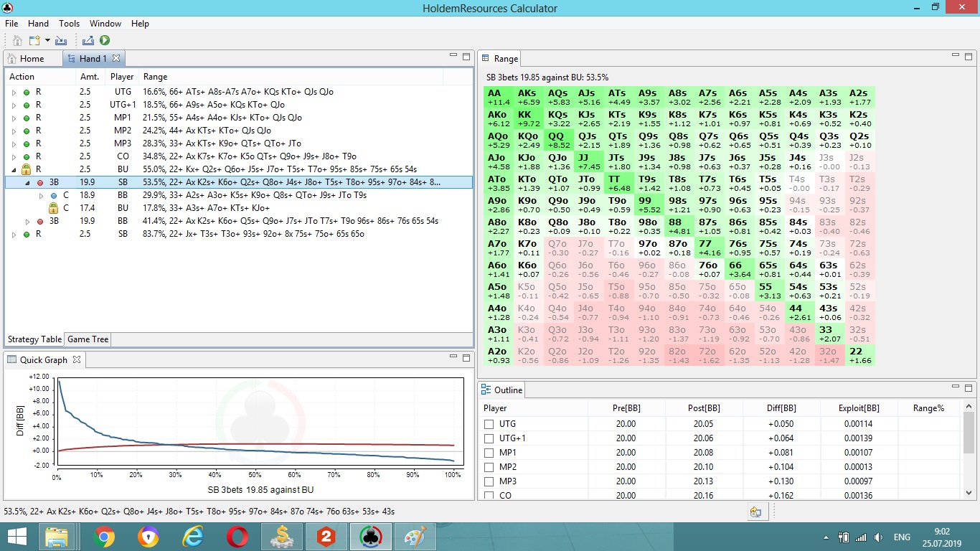Tick the UTG+1 checkbox in Outline
The width and height of the screenshot is (980, 551).
coord(489,438)
